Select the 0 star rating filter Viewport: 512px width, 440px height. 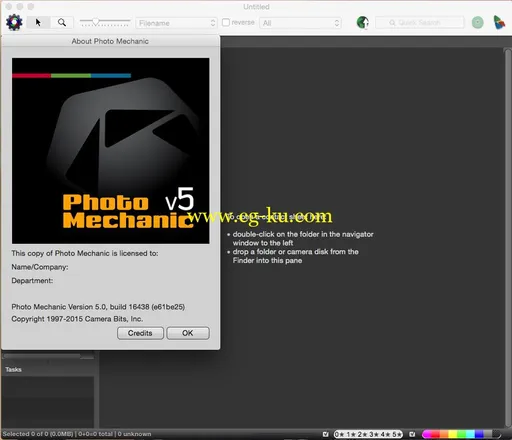(339, 434)
